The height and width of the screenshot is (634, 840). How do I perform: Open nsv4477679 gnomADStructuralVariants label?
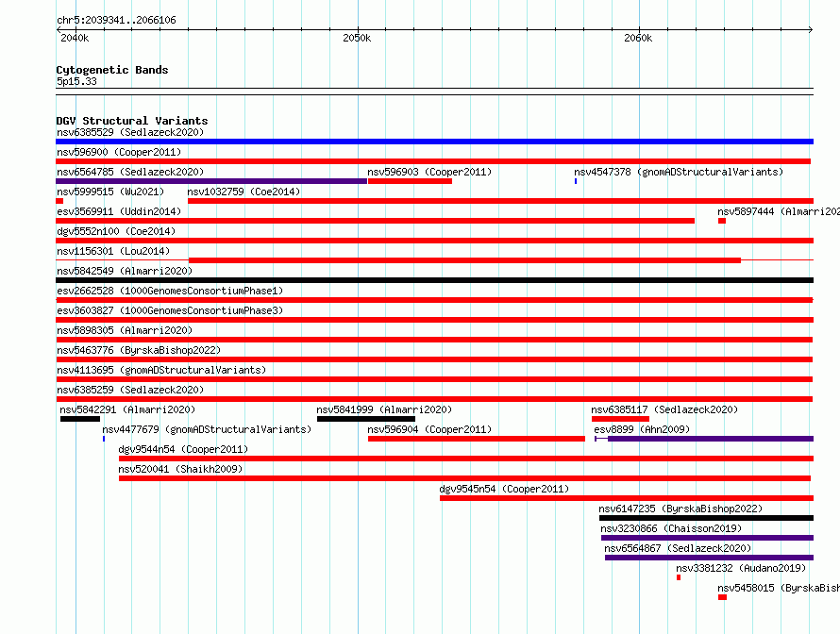(207, 429)
